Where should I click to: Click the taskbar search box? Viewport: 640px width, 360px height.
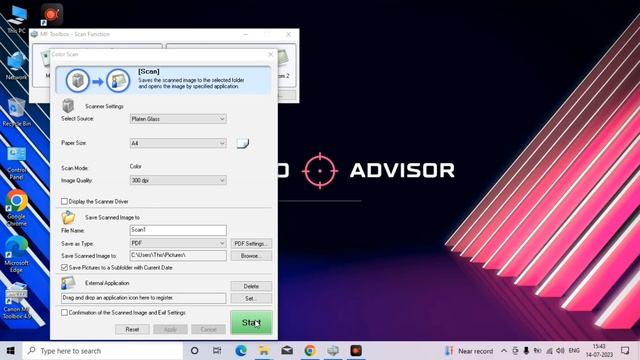102,351
